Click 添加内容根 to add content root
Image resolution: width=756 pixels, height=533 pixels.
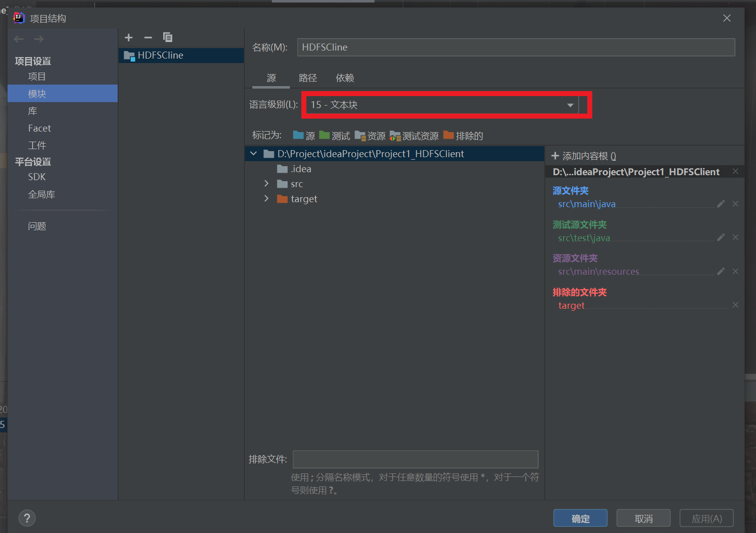coord(584,156)
